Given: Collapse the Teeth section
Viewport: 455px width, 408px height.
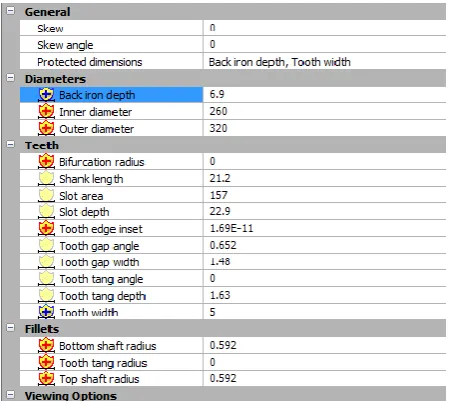Looking at the screenshot, I should point(11,145).
